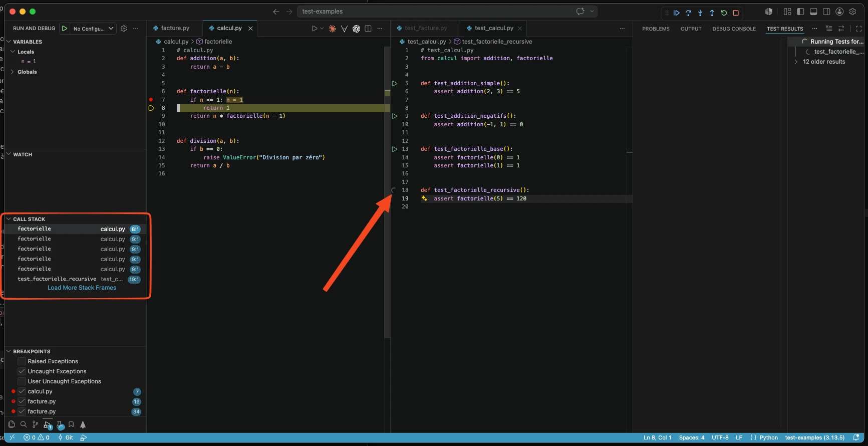
Task: Open the debug configuration dropdown
Action: point(94,29)
